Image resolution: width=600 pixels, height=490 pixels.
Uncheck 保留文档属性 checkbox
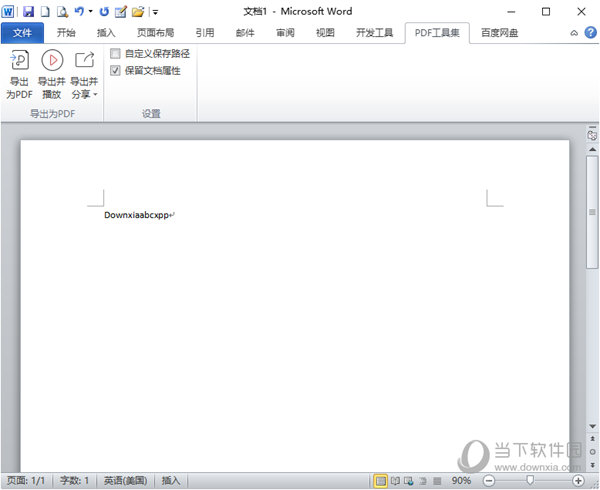(115, 70)
